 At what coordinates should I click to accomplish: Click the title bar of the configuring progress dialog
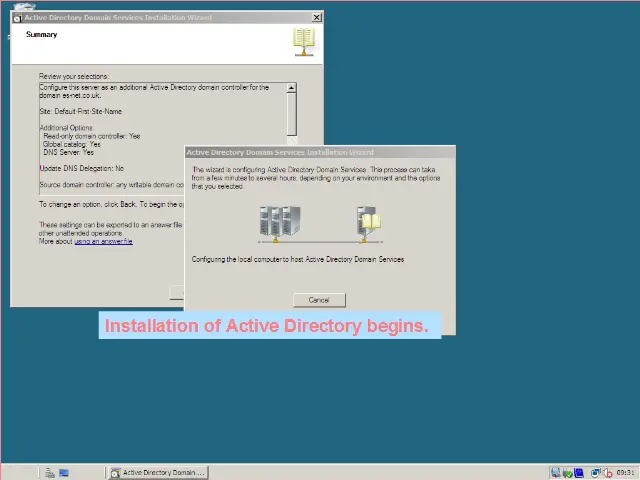(320, 152)
